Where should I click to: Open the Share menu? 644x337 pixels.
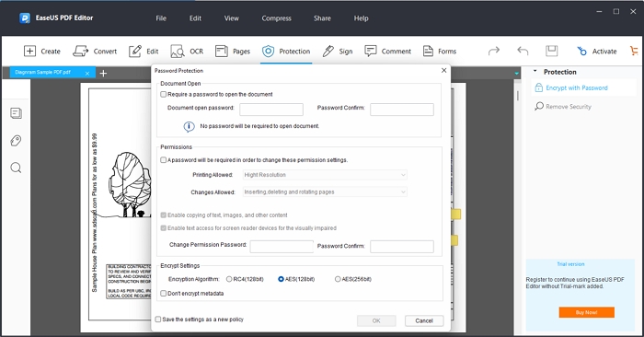tap(322, 18)
